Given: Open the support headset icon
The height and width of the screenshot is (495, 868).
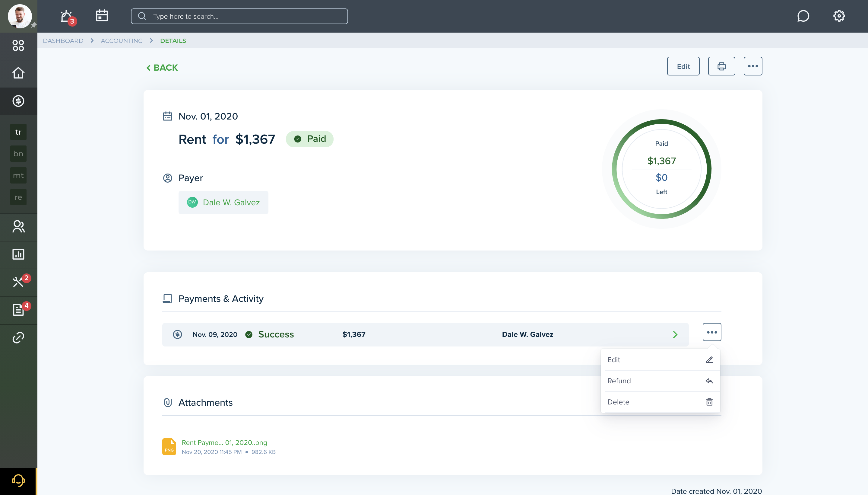Looking at the screenshot, I should pos(18,481).
